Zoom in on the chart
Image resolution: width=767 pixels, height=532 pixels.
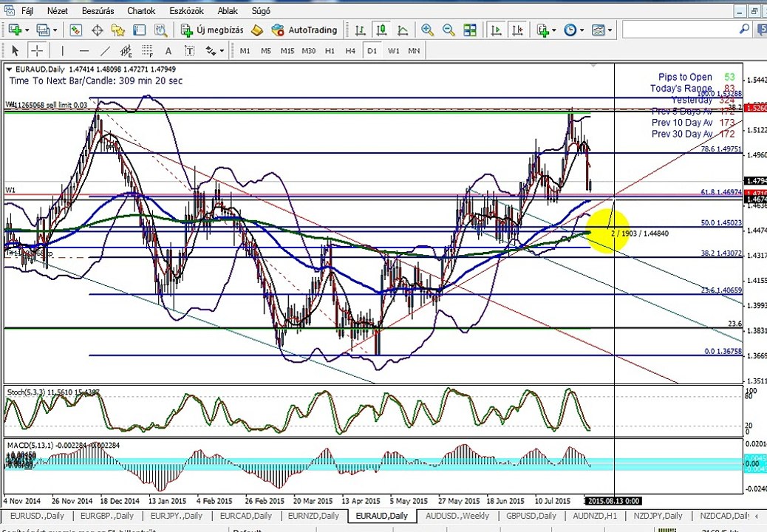pyautogui.click(x=428, y=30)
